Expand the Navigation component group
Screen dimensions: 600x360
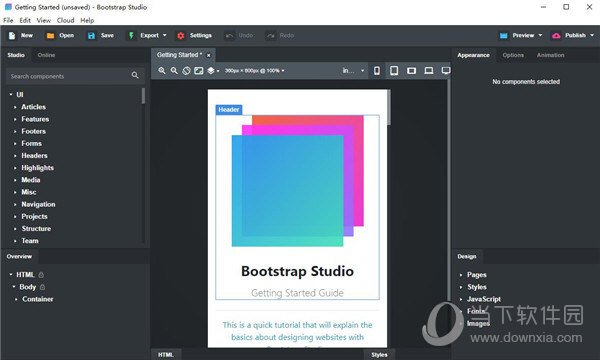[x=15, y=204]
